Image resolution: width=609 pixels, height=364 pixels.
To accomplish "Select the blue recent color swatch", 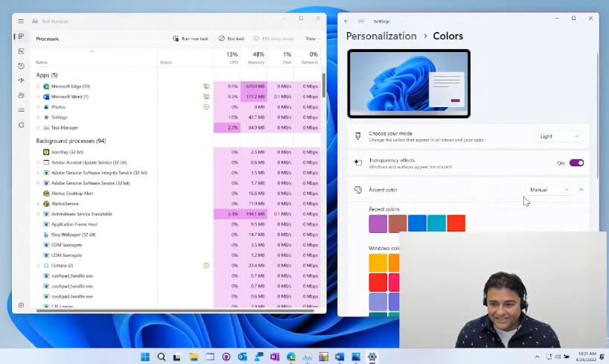I will 417,223.
